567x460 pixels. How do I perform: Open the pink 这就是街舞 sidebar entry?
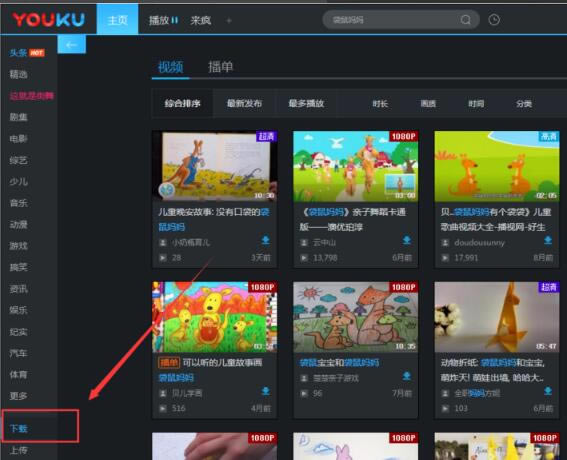(31, 96)
